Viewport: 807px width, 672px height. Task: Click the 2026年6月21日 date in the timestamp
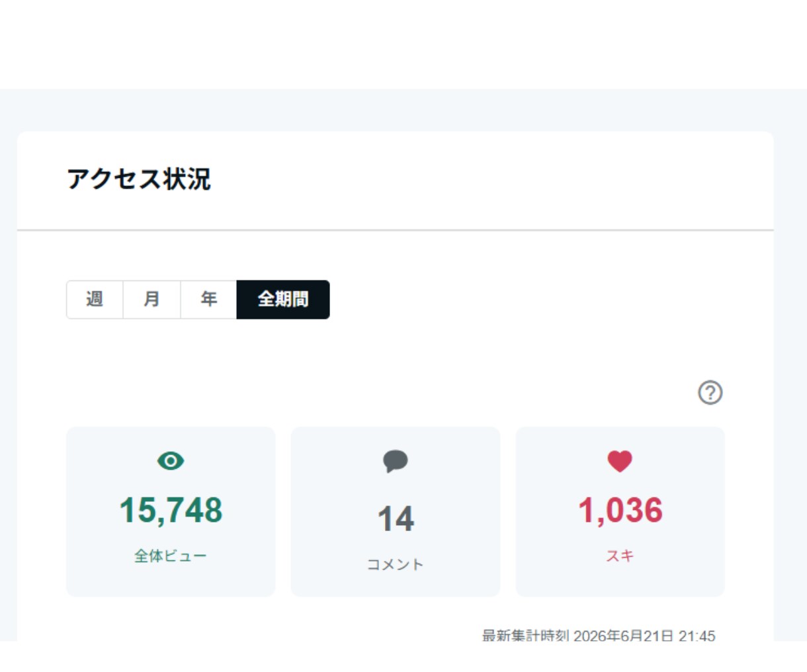[x=623, y=635]
